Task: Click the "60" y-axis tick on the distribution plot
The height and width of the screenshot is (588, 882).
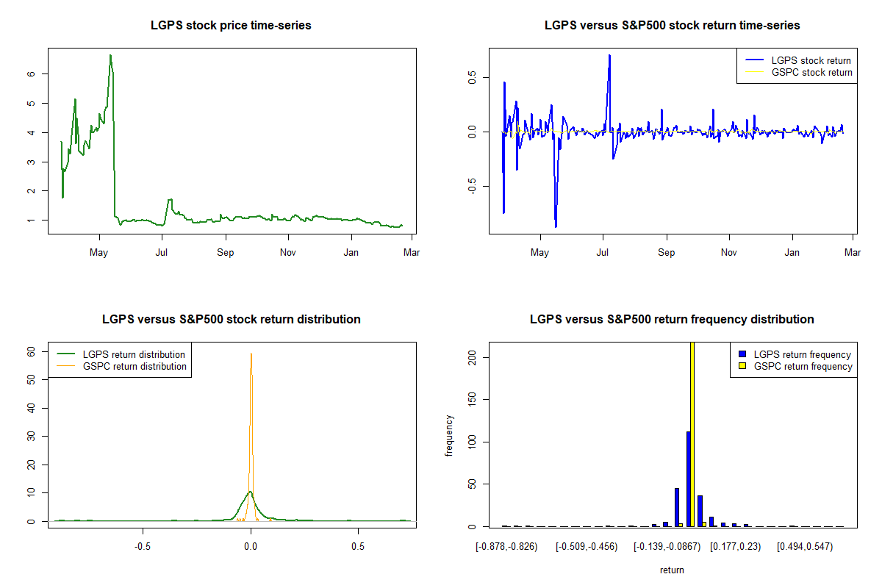Action: click(32, 351)
